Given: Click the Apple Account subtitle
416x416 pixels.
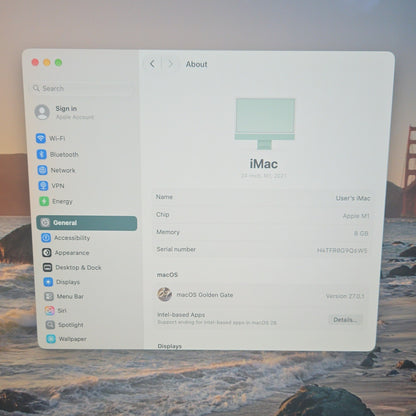Looking at the screenshot, I should click(x=75, y=117).
